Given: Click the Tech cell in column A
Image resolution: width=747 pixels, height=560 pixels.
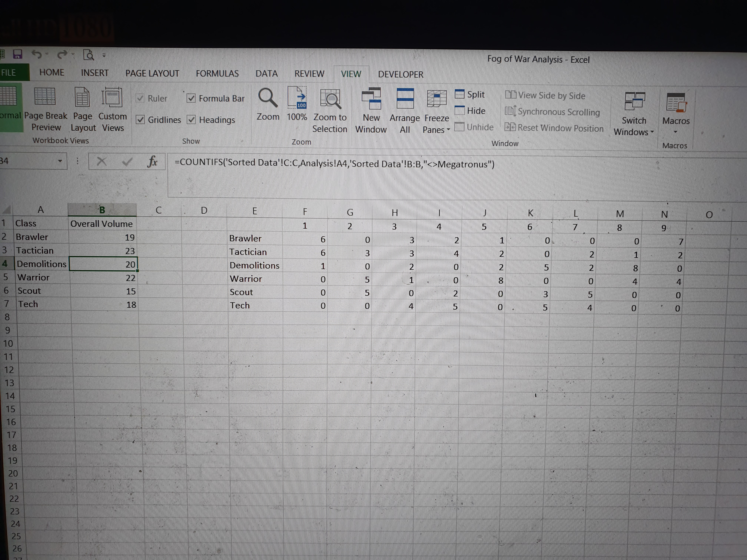Looking at the screenshot, I should pos(43,304).
